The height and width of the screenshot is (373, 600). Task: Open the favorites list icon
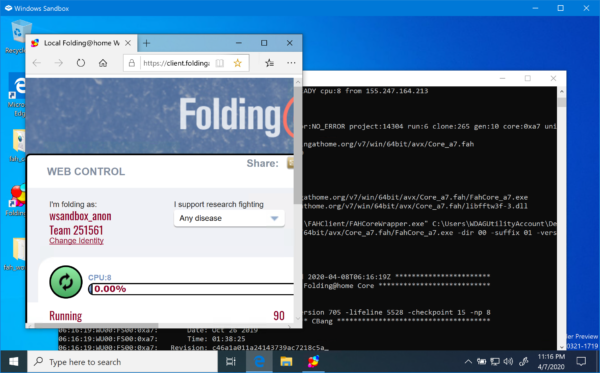point(269,63)
